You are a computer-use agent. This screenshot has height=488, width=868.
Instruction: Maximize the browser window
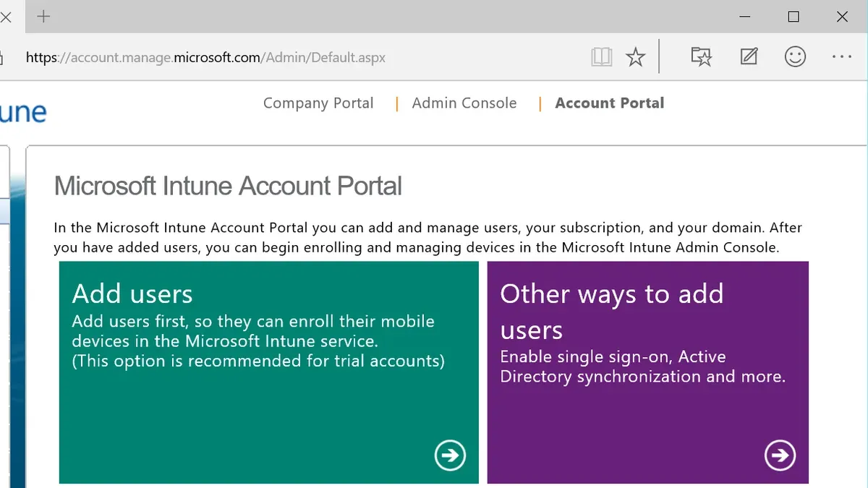[x=793, y=17]
